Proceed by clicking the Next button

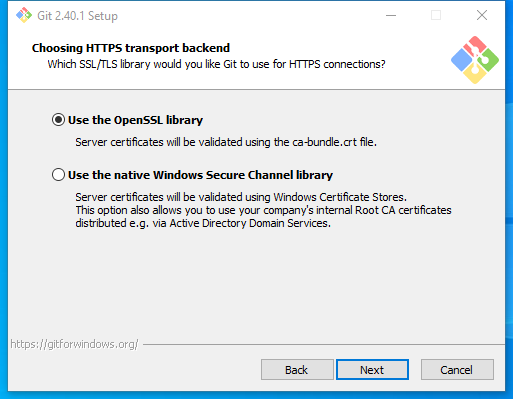tap(372, 369)
